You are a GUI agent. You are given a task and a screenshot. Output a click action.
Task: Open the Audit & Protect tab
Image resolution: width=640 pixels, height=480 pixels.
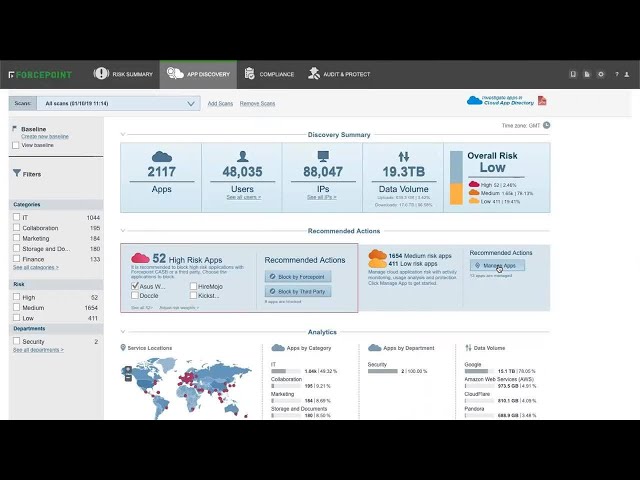coord(339,74)
